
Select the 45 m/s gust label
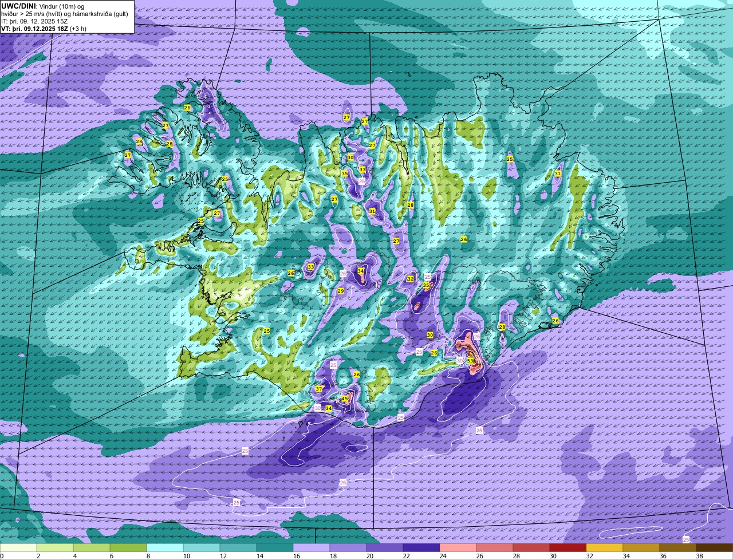(345, 399)
